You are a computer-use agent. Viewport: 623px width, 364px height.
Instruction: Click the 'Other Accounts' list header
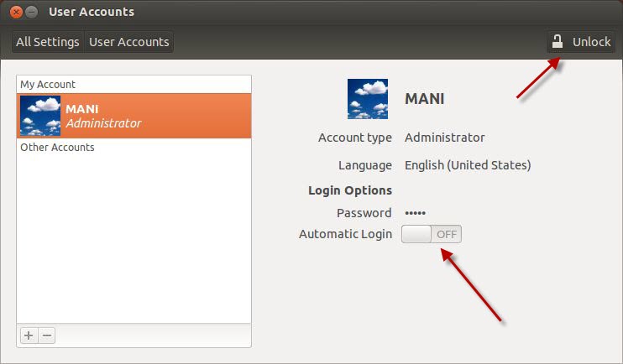57,148
